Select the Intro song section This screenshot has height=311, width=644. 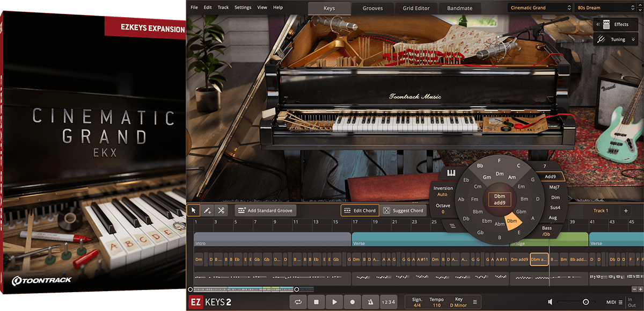click(272, 240)
